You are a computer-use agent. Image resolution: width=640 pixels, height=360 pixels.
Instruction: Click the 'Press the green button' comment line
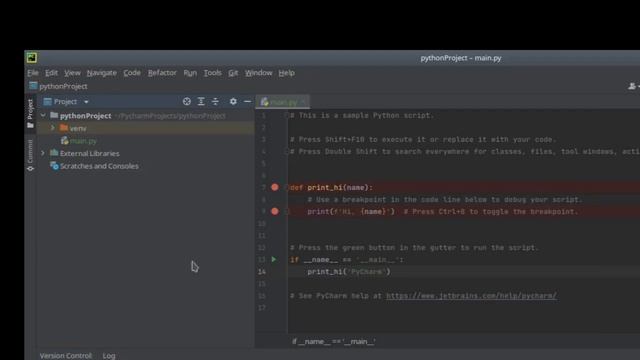pos(414,248)
